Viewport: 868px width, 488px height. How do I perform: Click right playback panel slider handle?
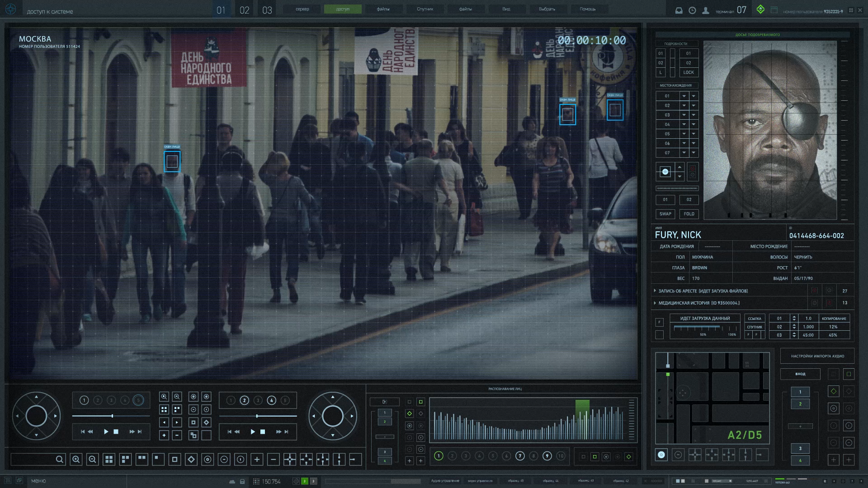[257, 416]
